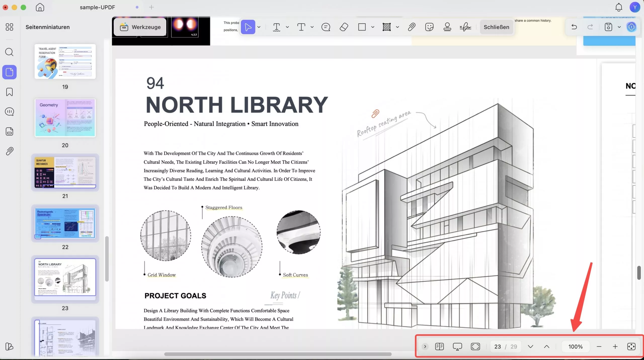Click the layers icon at sidebar bottom
The height and width of the screenshot is (360, 644).
[x=9, y=346]
